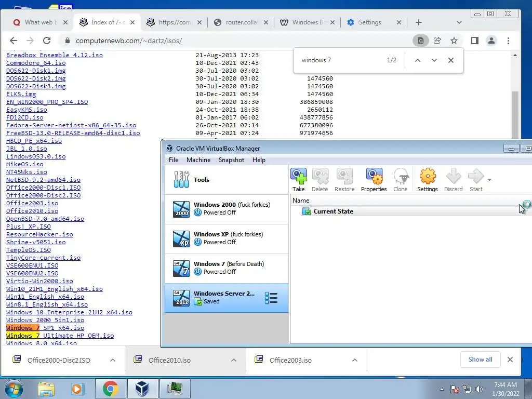Close the Chrome find bar
This screenshot has width=532, height=399.
tap(451, 60)
